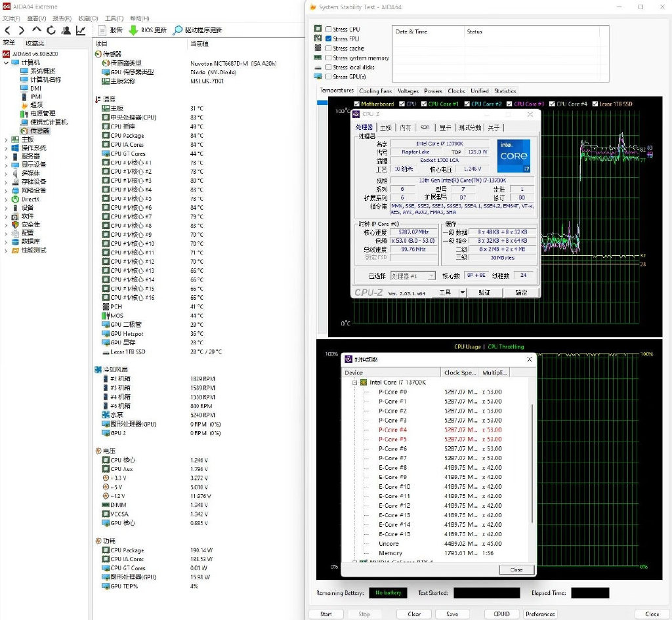Image resolution: width=672 pixels, height=620 pixels.
Task: Click the Start button in Stability Test
Action: coord(325,614)
